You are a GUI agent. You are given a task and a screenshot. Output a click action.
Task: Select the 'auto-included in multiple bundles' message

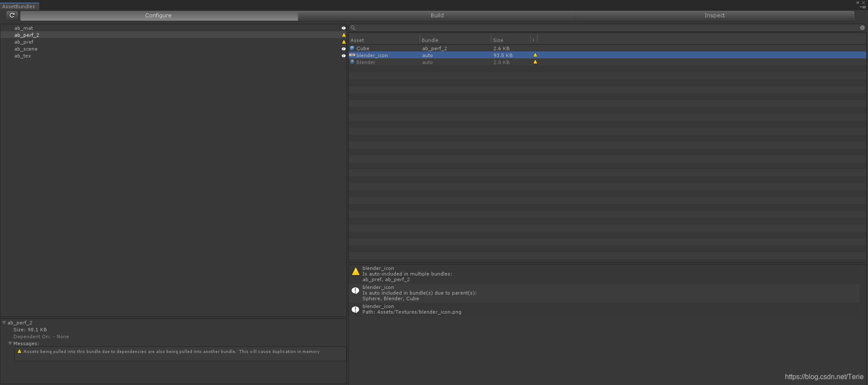(x=604, y=274)
